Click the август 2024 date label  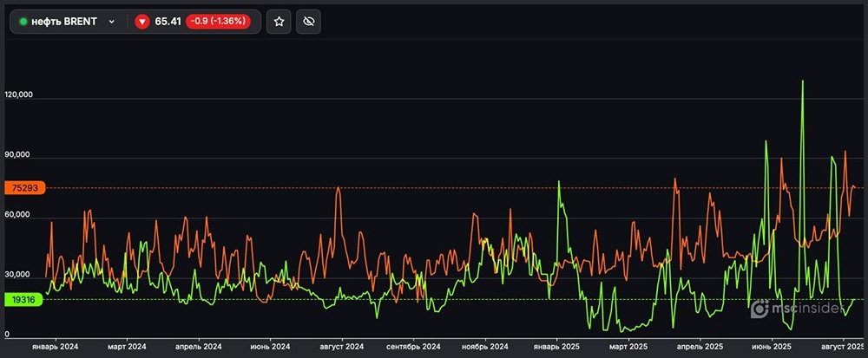(342, 347)
